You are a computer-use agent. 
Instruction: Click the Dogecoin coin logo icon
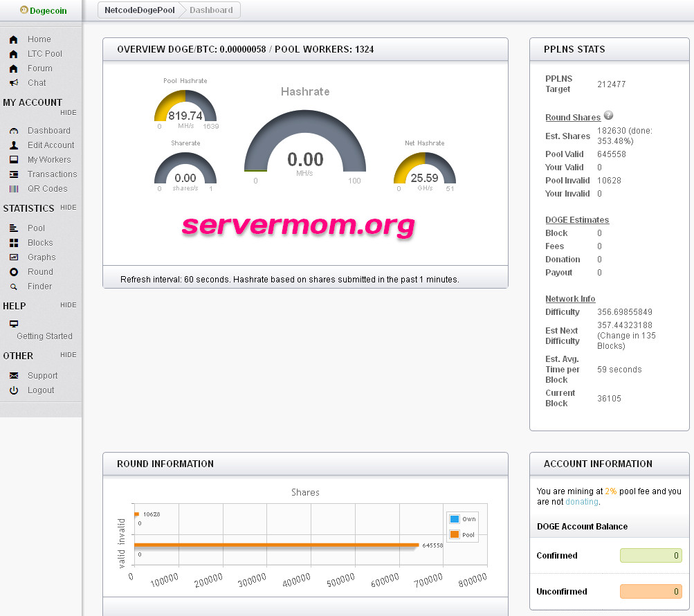point(24,10)
